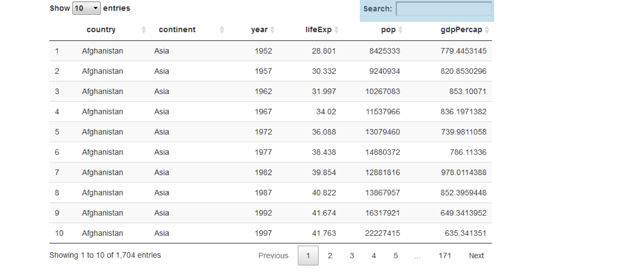Sort table by country column sort arrows
Screen dimensions: 644x277
pos(144,30)
